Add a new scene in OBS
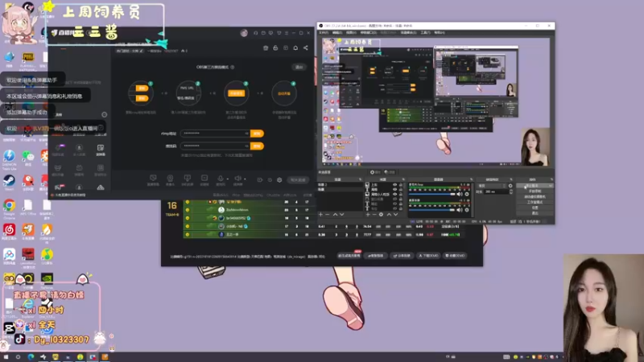The width and height of the screenshot is (644, 362). 320,214
